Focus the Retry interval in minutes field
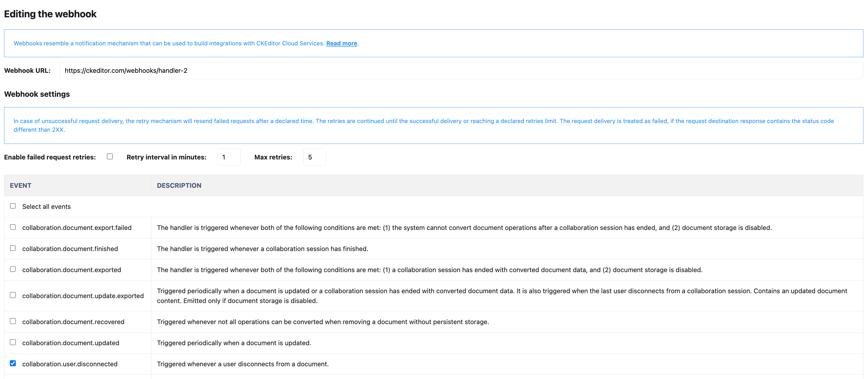Image resolution: width=868 pixels, height=379 pixels. [229, 157]
